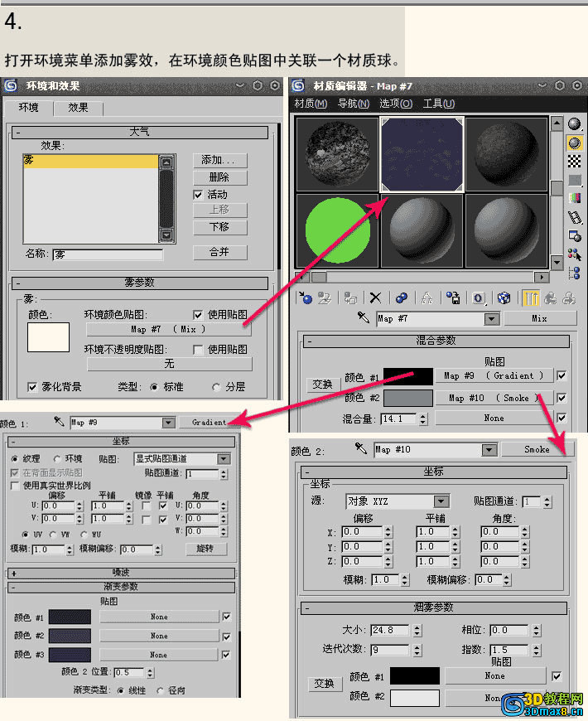
Task: Open the 工具(U) menu
Action: click(439, 104)
